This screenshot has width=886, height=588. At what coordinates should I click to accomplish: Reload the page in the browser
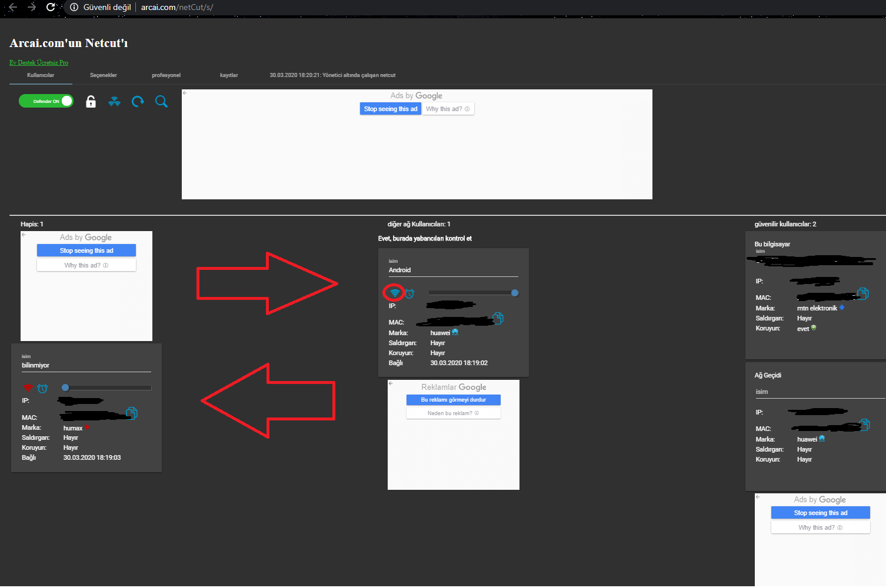[51, 7]
